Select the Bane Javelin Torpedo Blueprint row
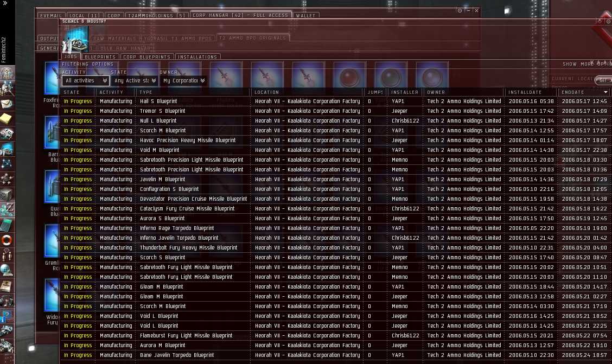 (336, 355)
